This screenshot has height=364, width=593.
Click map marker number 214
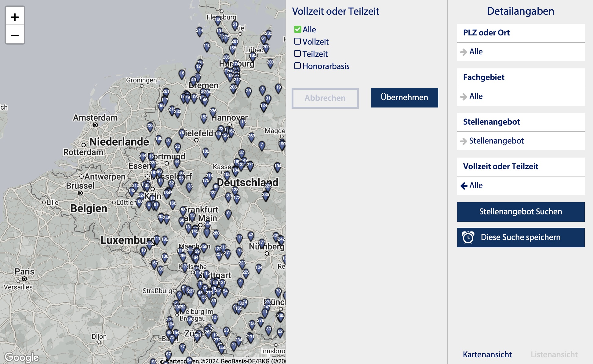coord(199,31)
